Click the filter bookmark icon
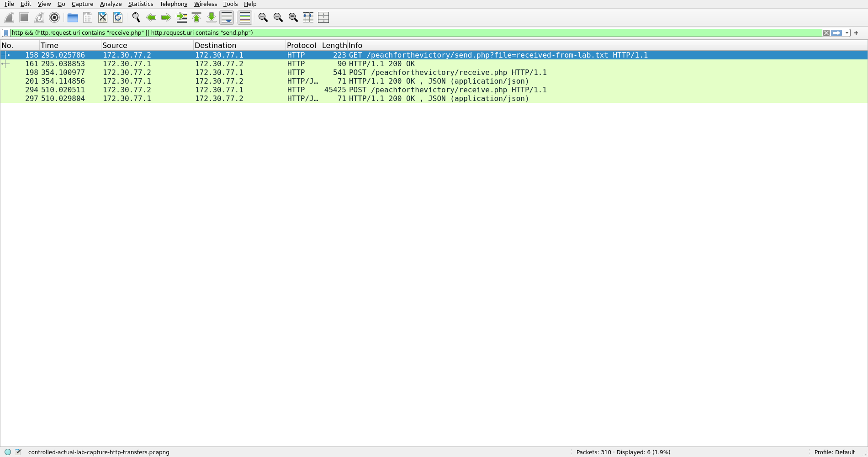This screenshot has width=868, height=457. pyautogui.click(x=6, y=33)
